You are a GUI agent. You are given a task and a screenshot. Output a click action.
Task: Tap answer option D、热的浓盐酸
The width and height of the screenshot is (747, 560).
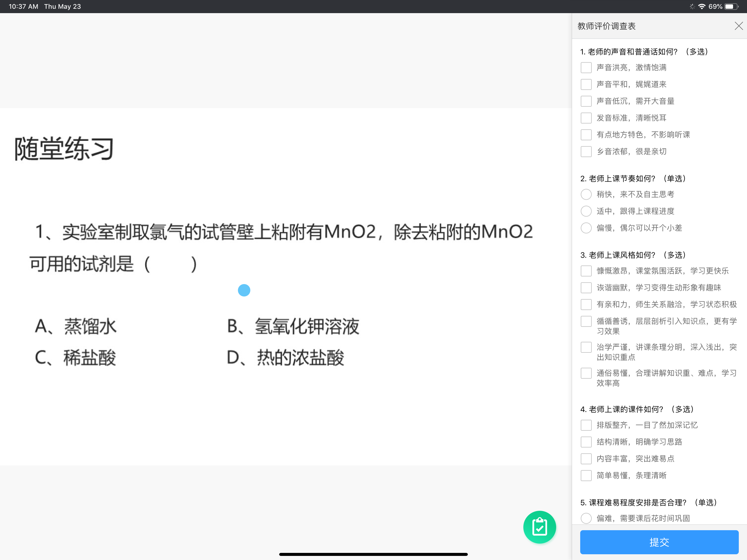point(285,358)
